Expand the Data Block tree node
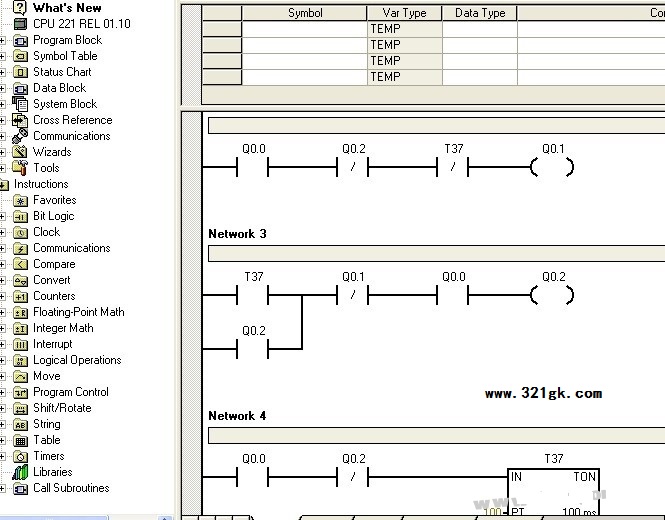The width and height of the screenshot is (665, 520). [x=3, y=88]
